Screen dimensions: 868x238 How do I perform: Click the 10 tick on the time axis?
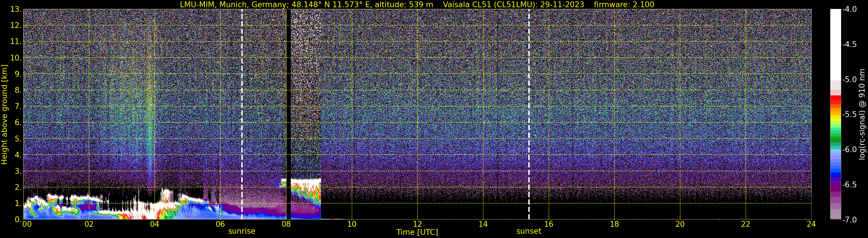point(352,224)
